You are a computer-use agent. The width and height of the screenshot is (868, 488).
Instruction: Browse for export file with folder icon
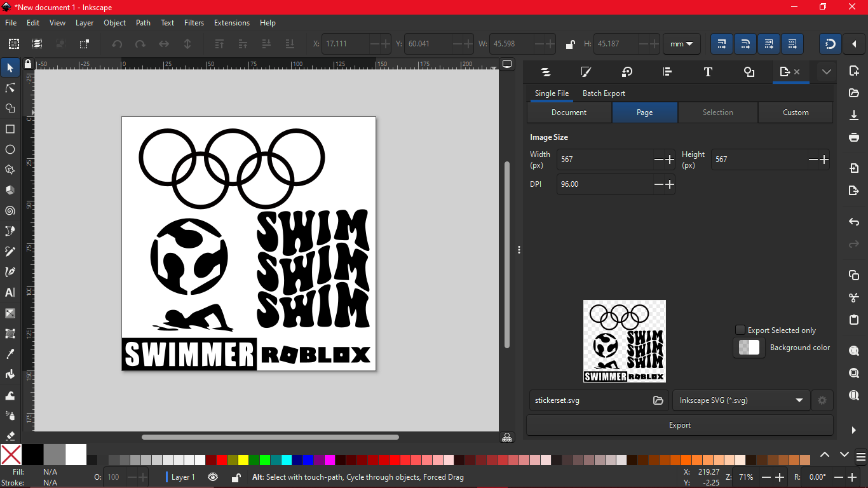click(658, 400)
